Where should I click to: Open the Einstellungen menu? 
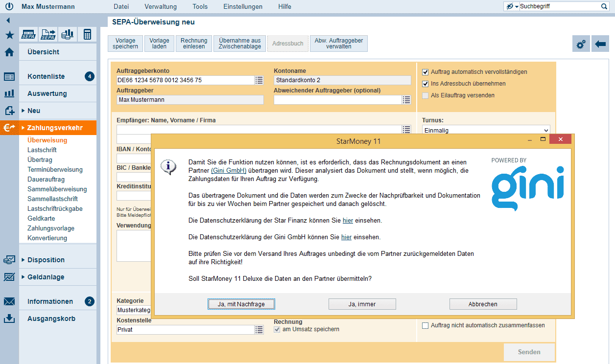point(243,6)
